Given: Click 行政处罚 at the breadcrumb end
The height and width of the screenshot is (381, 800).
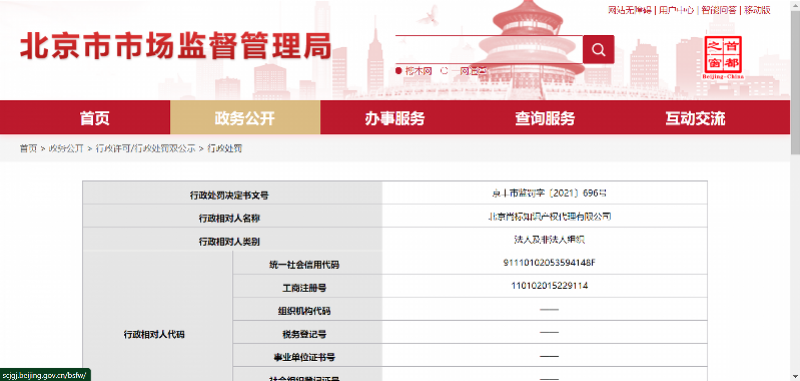Looking at the screenshot, I should [x=224, y=148].
